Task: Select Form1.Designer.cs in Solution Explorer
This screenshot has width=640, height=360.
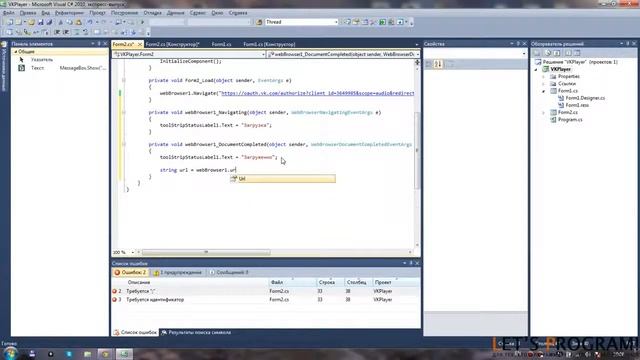Action: tap(585, 98)
